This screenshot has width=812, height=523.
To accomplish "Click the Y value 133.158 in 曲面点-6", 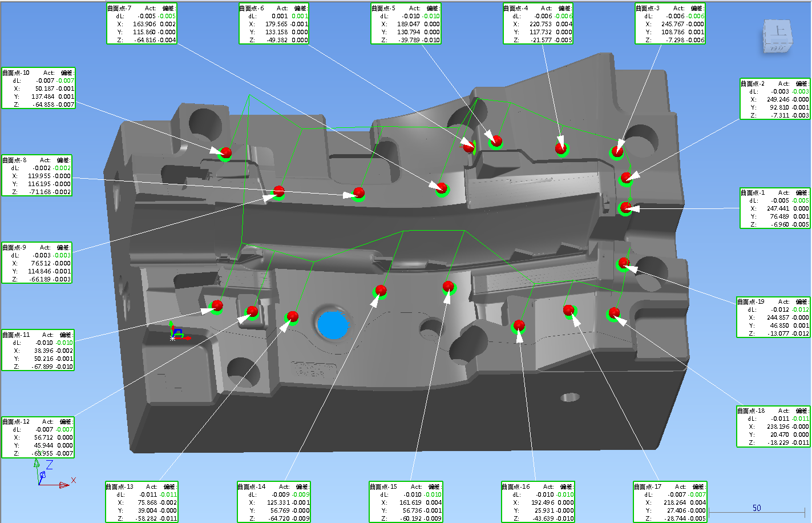I will [277, 32].
